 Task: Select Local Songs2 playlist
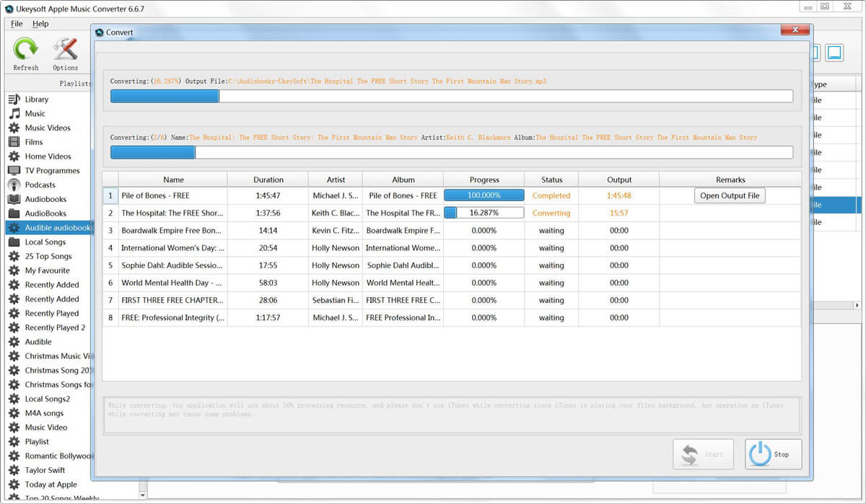pos(48,399)
